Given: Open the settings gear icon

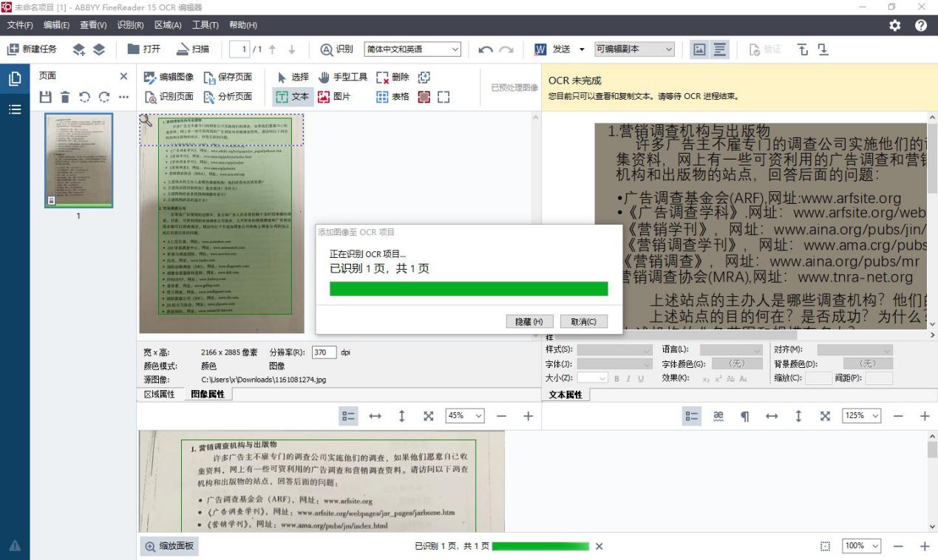Looking at the screenshot, I should 895,25.
